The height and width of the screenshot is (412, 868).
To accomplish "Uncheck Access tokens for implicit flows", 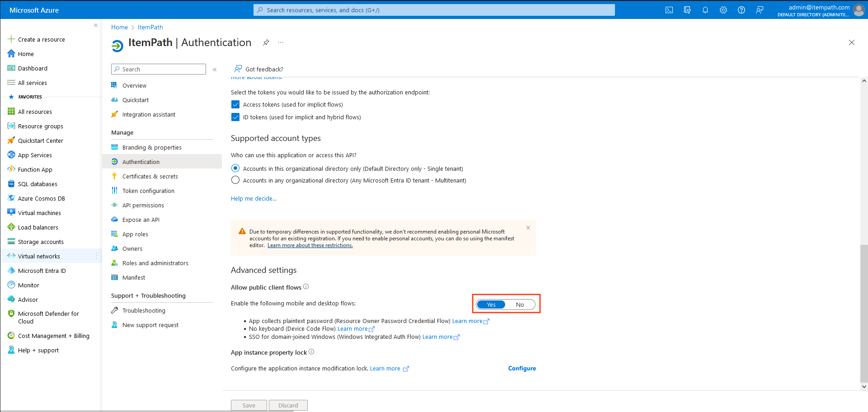I will pos(235,104).
